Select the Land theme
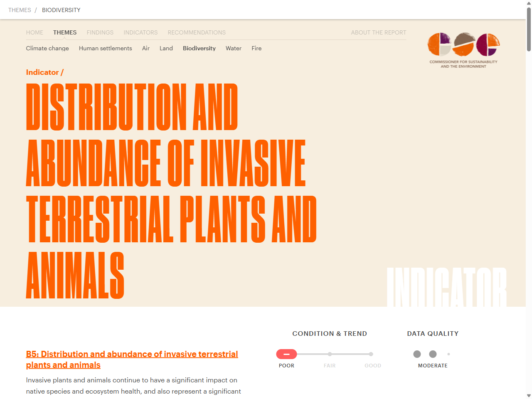This screenshot has height=399, width=532. tap(166, 48)
